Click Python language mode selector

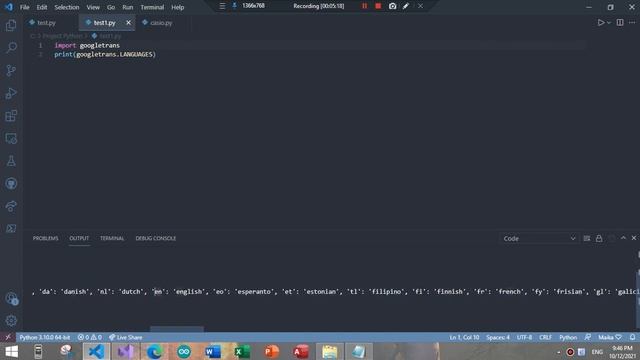tap(568, 338)
